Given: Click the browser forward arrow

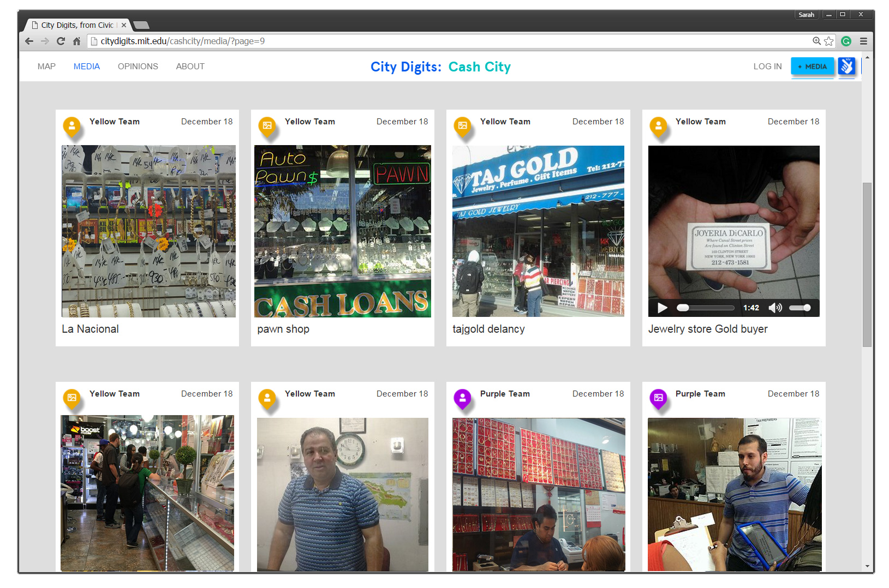Looking at the screenshot, I should 45,41.
